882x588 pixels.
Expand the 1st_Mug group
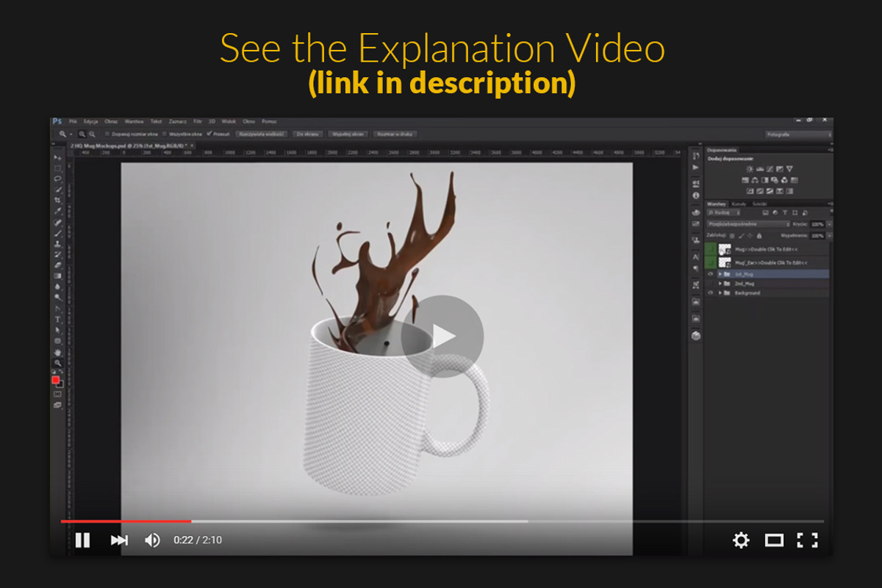click(720, 274)
